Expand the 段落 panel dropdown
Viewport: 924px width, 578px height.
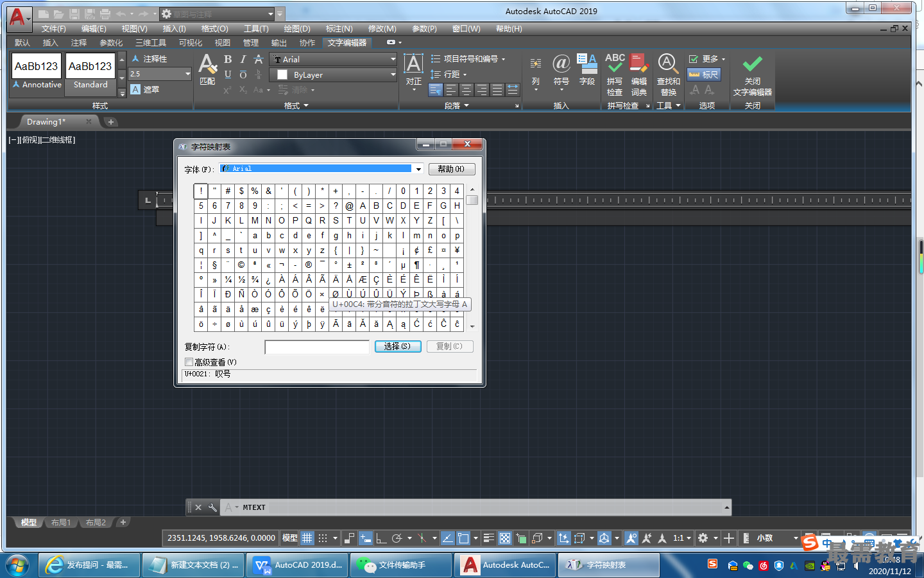point(457,106)
